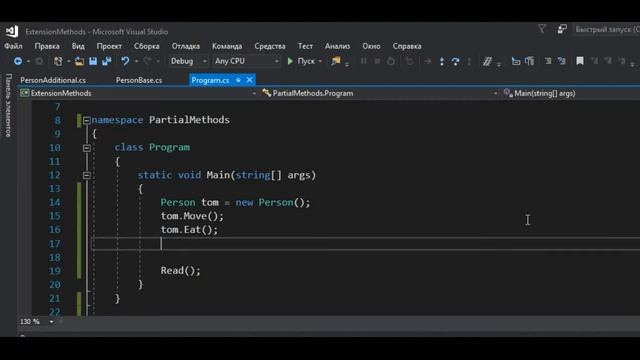640x360 pixels.
Task: Click the Pause debugging icon
Action: click(x=363, y=61)
